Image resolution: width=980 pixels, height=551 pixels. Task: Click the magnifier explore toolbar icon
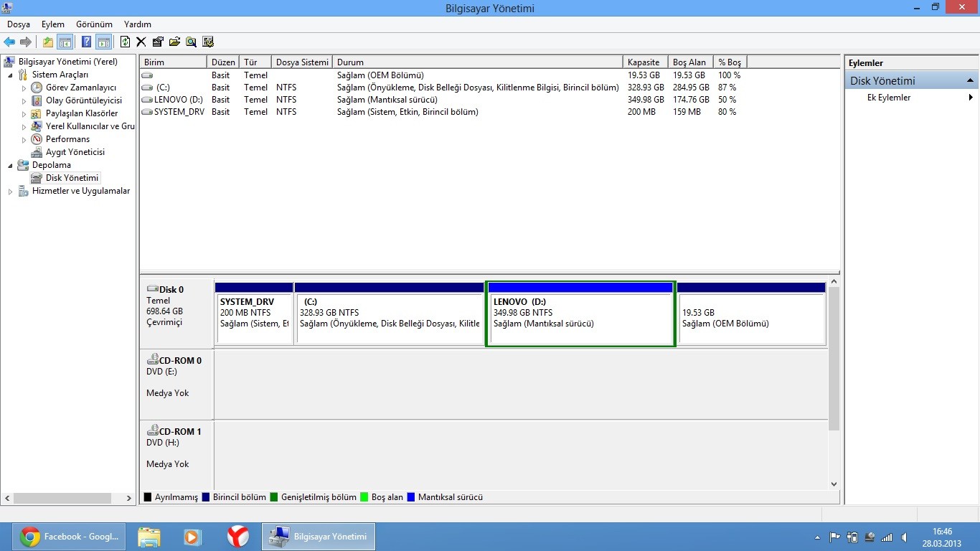click(192, 42)
